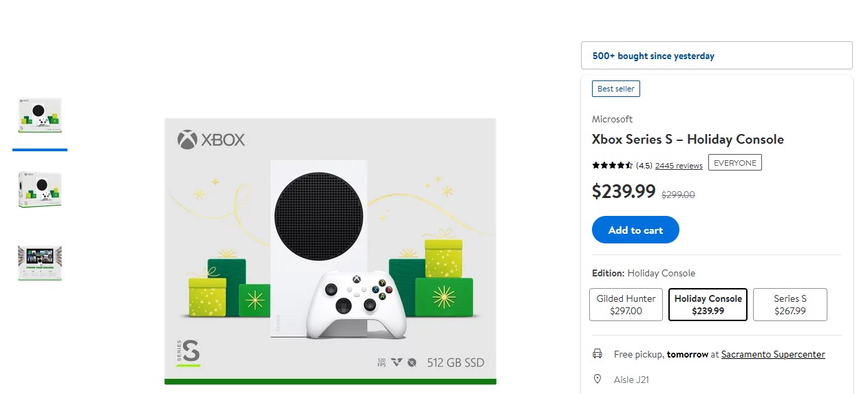Click the star rating icons
The width and height of the screenshot is (868, 394).
click(612, 166)
